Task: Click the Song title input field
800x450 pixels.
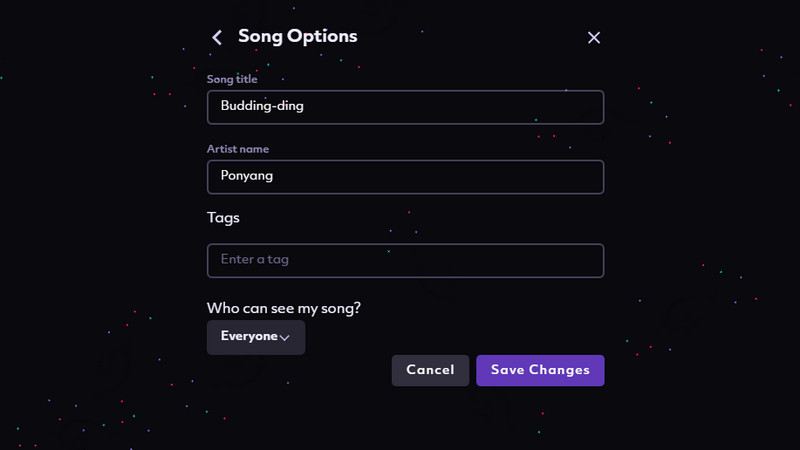Action: pyautogui.click(x=405, y=107)
